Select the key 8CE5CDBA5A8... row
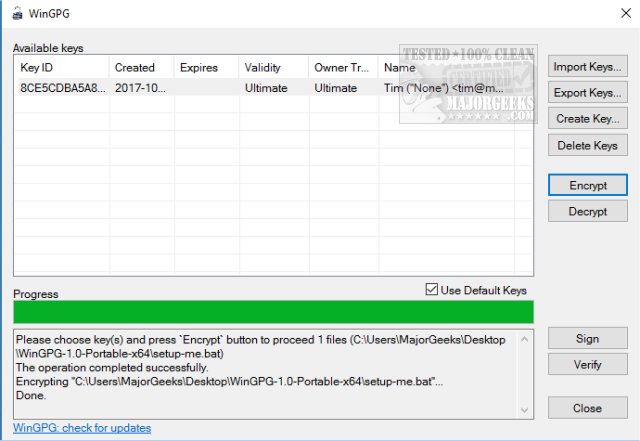640x441 pixels. coord(273,88)
